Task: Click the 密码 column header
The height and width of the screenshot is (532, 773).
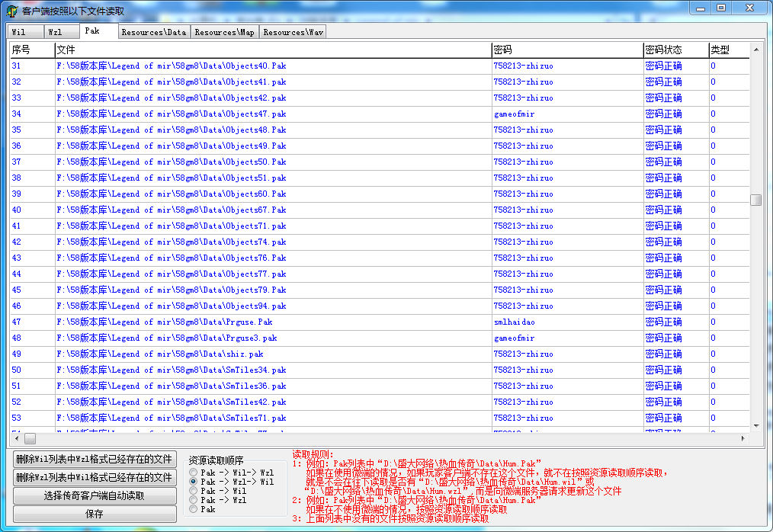Action: pos(567,50)
